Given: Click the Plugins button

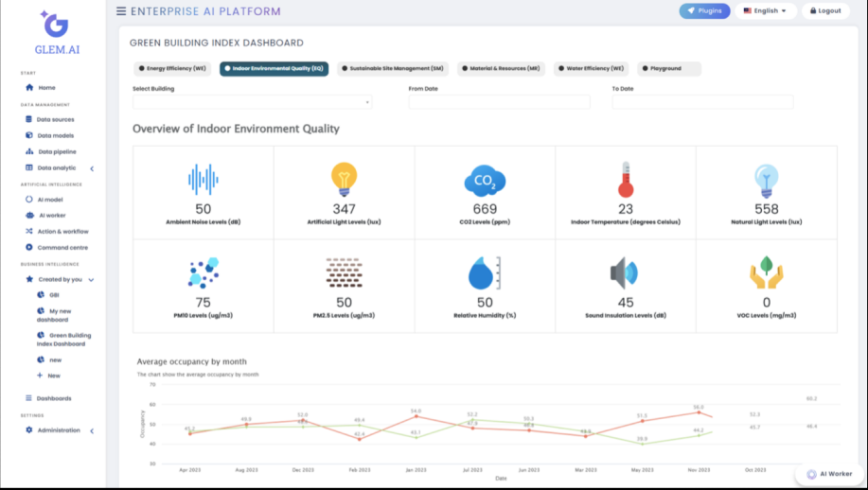Looking at the screenshot, I should click(704, 11).
